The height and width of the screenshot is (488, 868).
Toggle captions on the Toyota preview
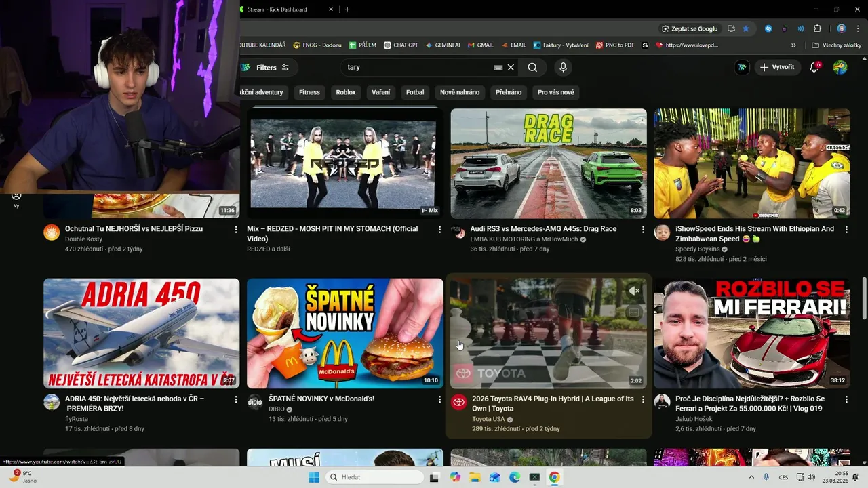pos(634,312)
